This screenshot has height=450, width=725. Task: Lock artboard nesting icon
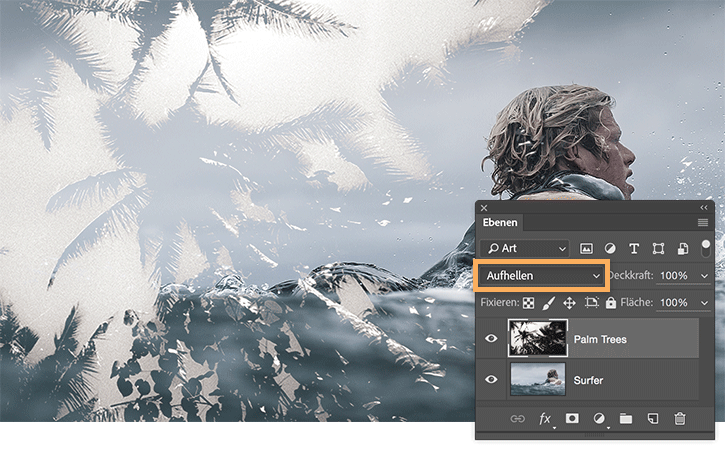(x=591, y=302)
